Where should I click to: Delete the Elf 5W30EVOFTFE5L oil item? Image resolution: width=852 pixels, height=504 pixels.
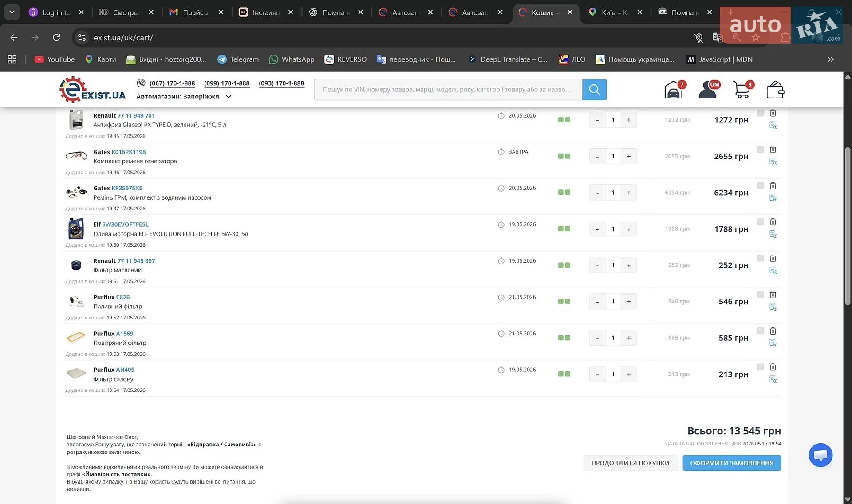click(x=773, y=222)
